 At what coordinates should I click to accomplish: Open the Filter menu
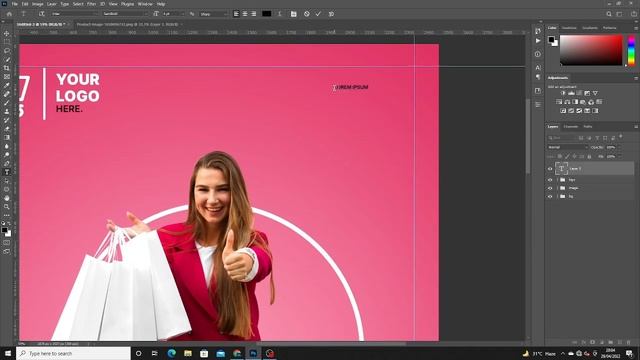point(91,4)
